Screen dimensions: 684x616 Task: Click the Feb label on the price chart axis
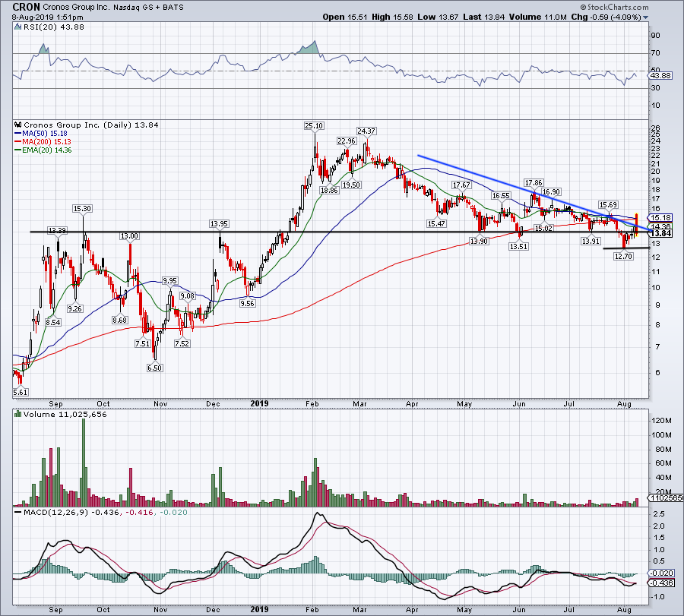click(312, 403)
